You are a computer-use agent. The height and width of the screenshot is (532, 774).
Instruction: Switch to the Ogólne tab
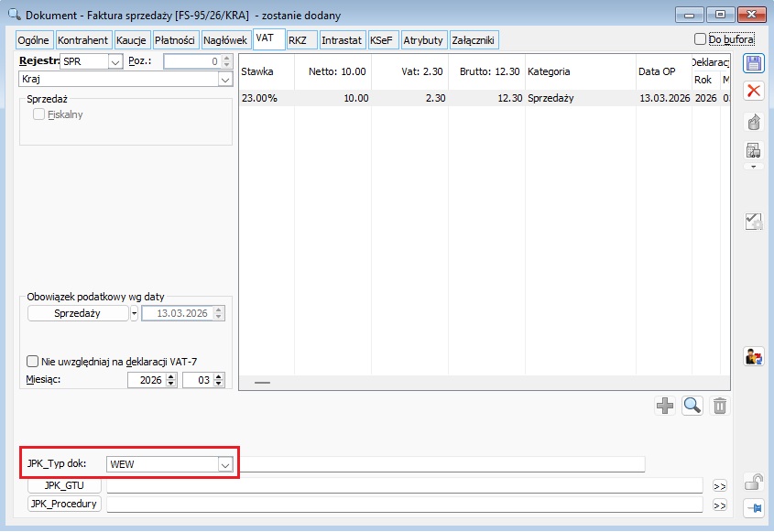click(34, 40)
